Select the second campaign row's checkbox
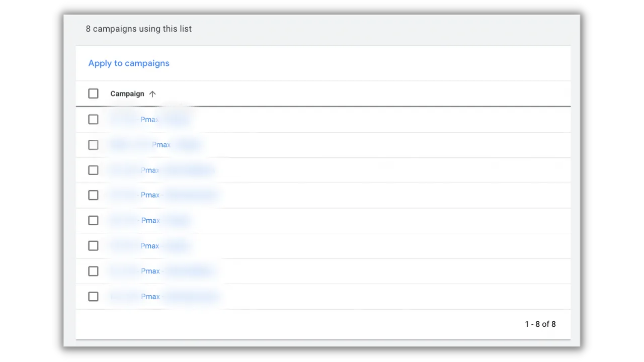The height and width of the screenshot is (362, 644). click(93, 145)
